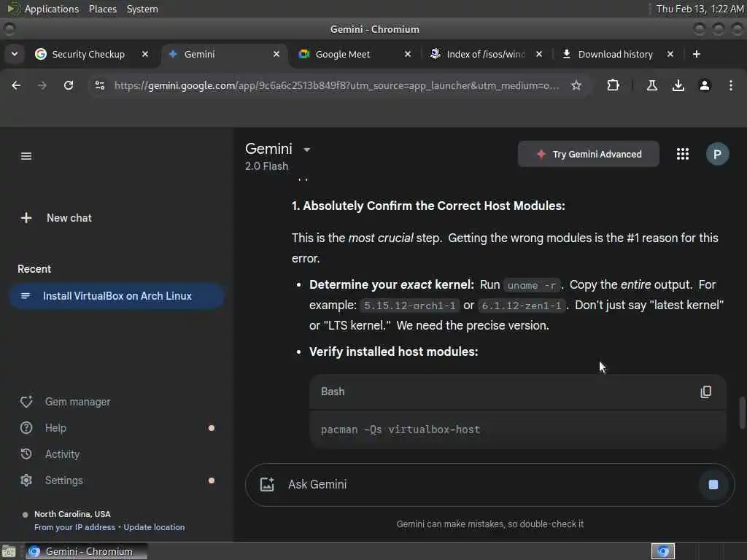Click the pacman -Qs virtualbox-host command text
Image resolution: width=747 pixels, height=560 pixels.
click(x=400, y=429)
